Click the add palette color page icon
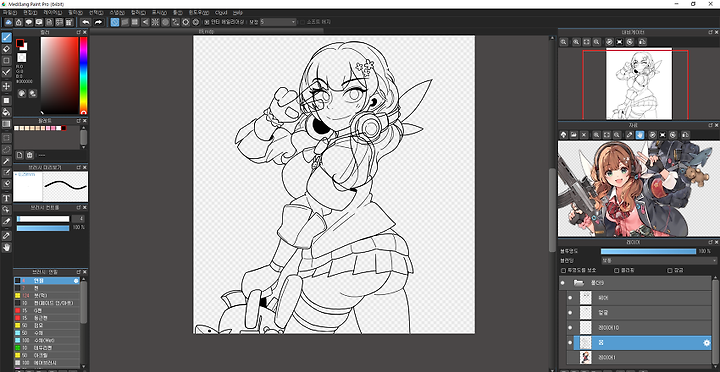The width and height of the screenshot is (720, 372). (x=19, y=155)
